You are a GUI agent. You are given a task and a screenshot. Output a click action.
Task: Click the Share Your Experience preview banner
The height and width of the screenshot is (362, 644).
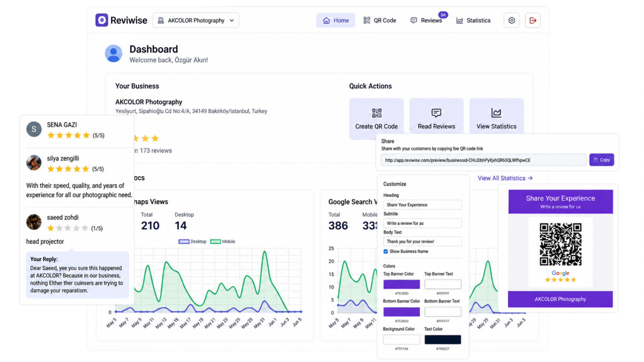pyautogui.click(x=560, y=202)
